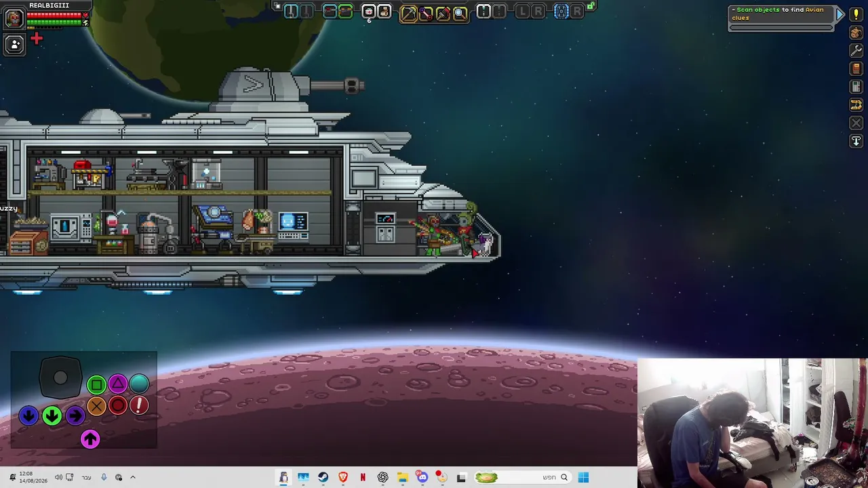Open the Starbound penguin taskbar icon
Viewport: 868px width, 488px height.
283,477
